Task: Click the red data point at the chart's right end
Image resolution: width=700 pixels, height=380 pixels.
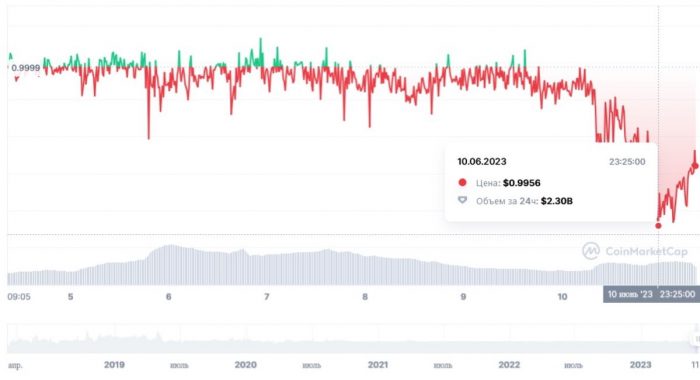Action: pos(696,166)
